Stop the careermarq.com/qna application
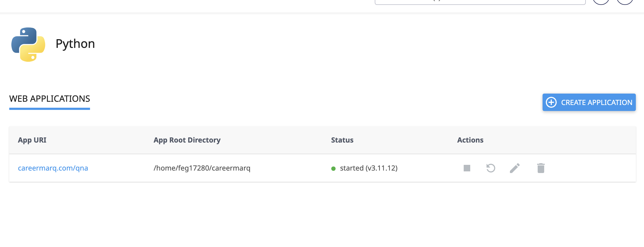The width and height of the screenshot is (644, 247). click(467, 168)
